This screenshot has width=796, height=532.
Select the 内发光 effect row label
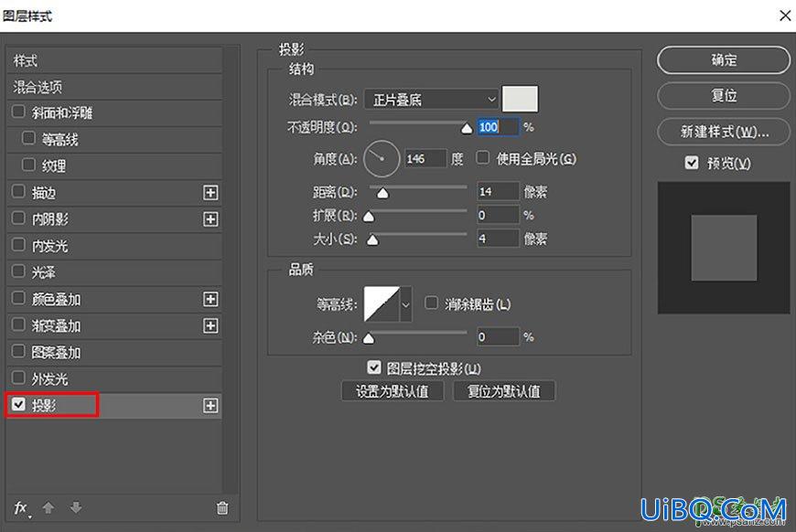point(49,246)
